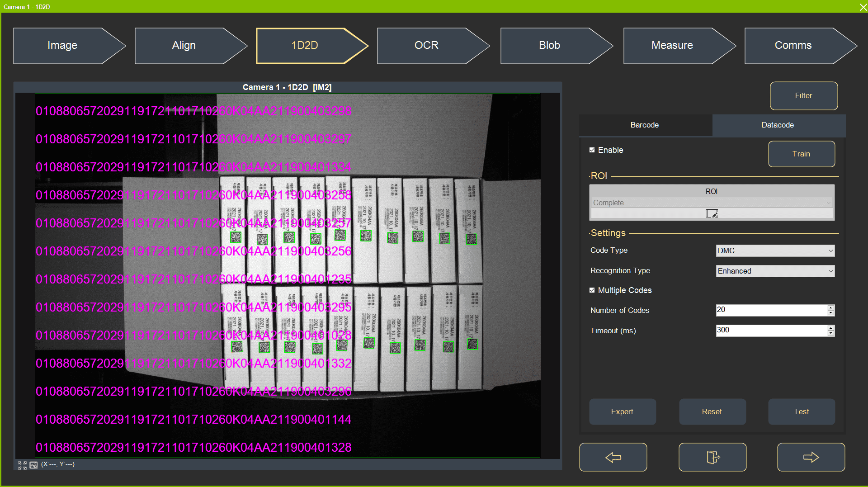This screenshot has height=487, width=868.
Task: Click the fit-to-window expand icon
Action: point(22,465)
